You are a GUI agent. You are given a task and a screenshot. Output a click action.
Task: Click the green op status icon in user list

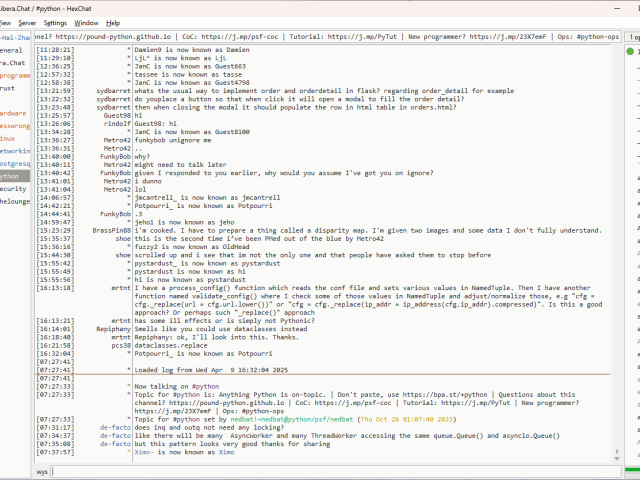tap(631, 51)
